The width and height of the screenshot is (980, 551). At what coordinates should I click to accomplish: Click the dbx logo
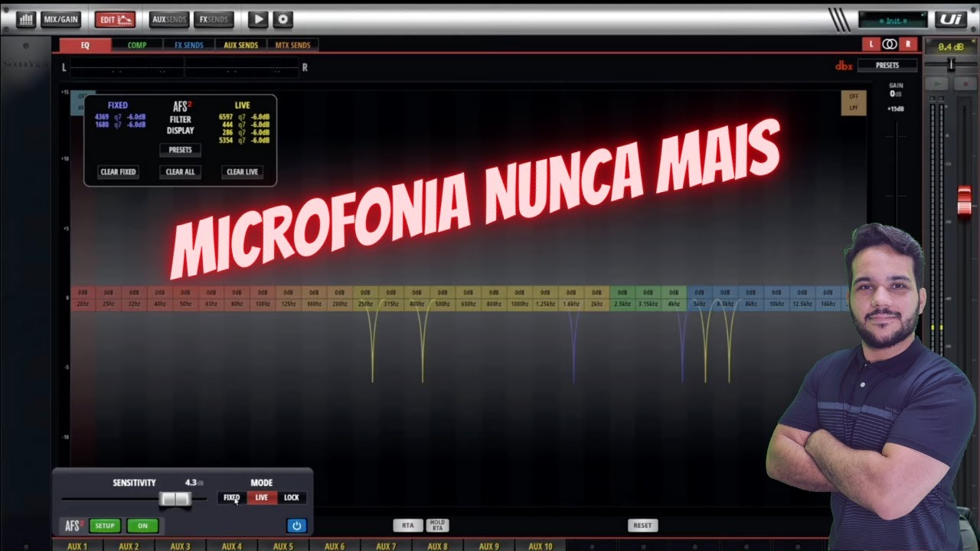coord(844,66)
